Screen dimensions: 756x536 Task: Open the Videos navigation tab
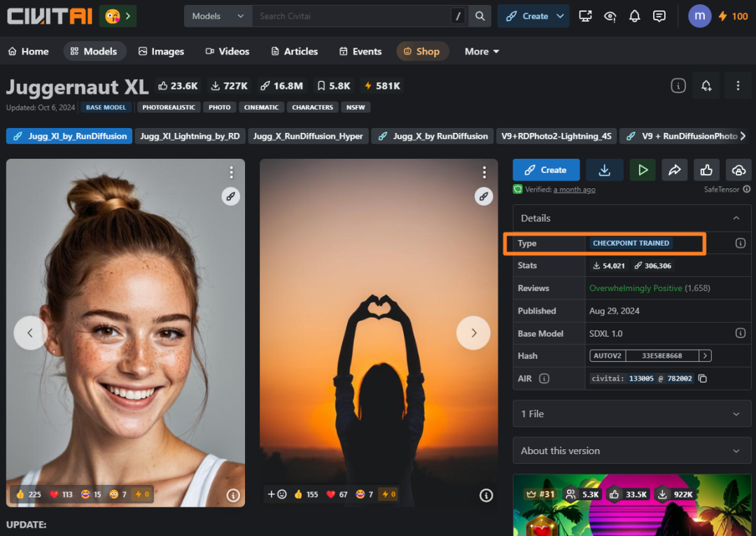coord(227,51)
